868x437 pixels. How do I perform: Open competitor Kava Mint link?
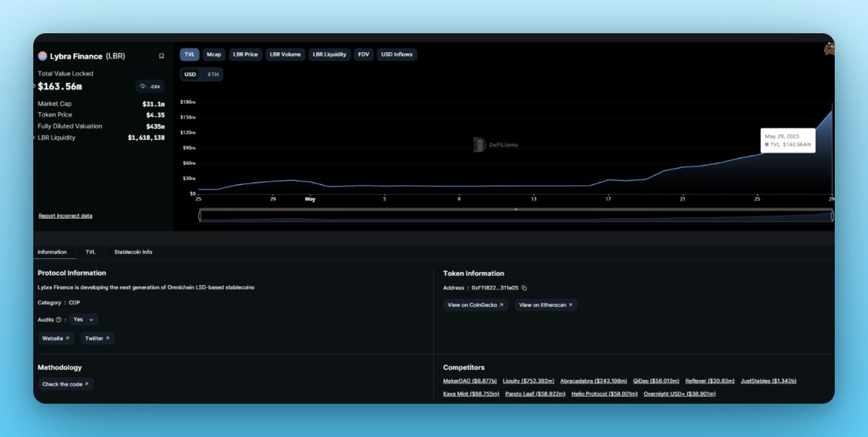click(x=472, y=394)
